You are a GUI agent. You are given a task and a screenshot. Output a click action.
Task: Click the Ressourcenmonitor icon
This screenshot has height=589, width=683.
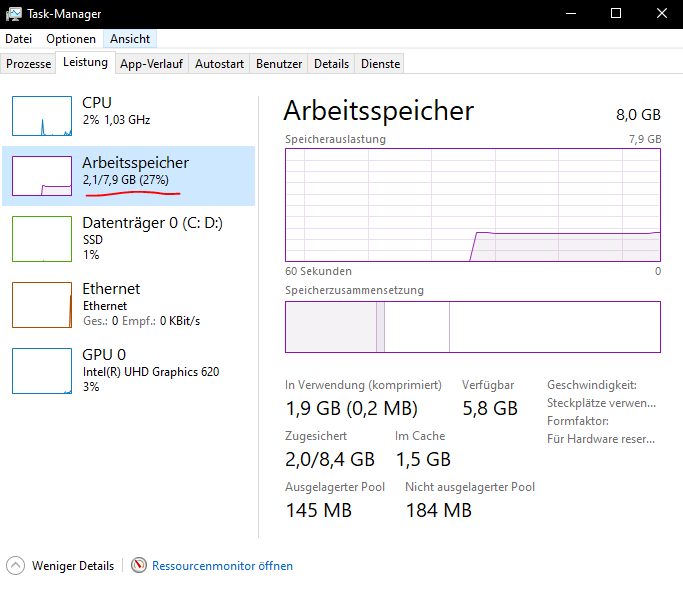click(x=139, y=565)
